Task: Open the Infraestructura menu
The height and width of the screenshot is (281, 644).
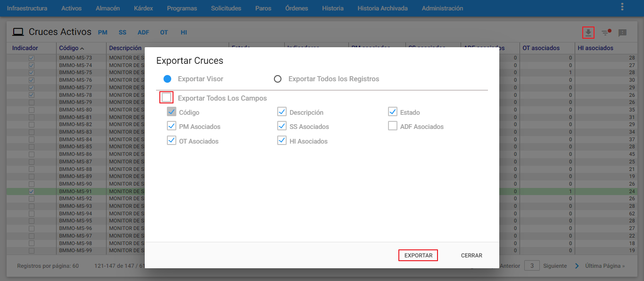Action: coord(27,9)
